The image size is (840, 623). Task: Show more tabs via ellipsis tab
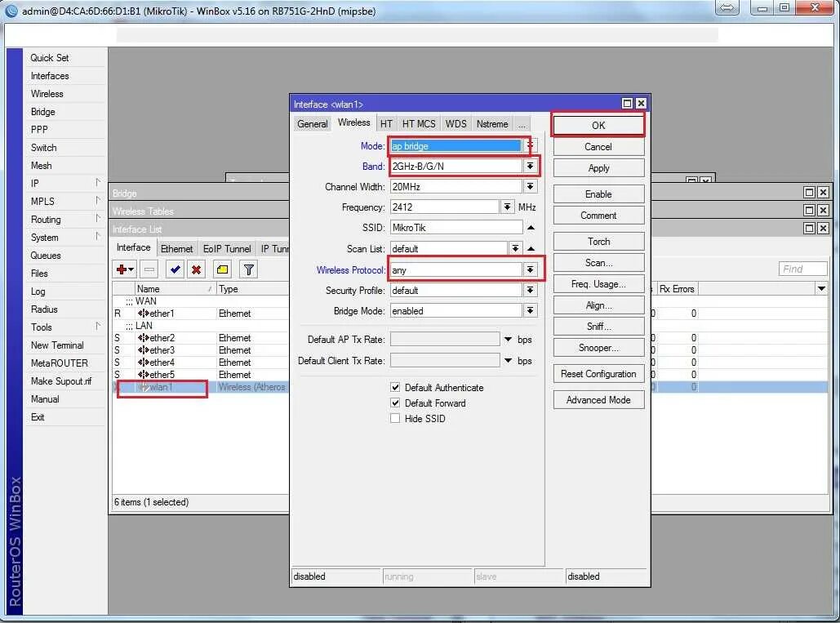pos(522,124)
